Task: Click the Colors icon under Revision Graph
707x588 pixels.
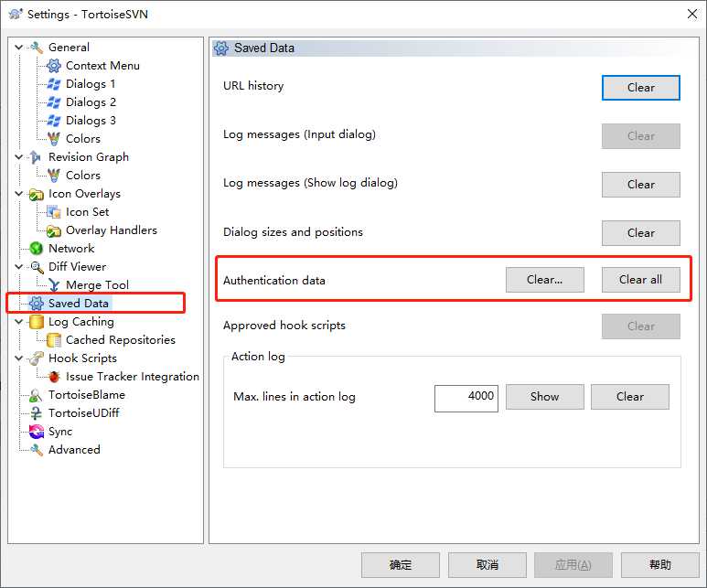Action: (54, 176)
